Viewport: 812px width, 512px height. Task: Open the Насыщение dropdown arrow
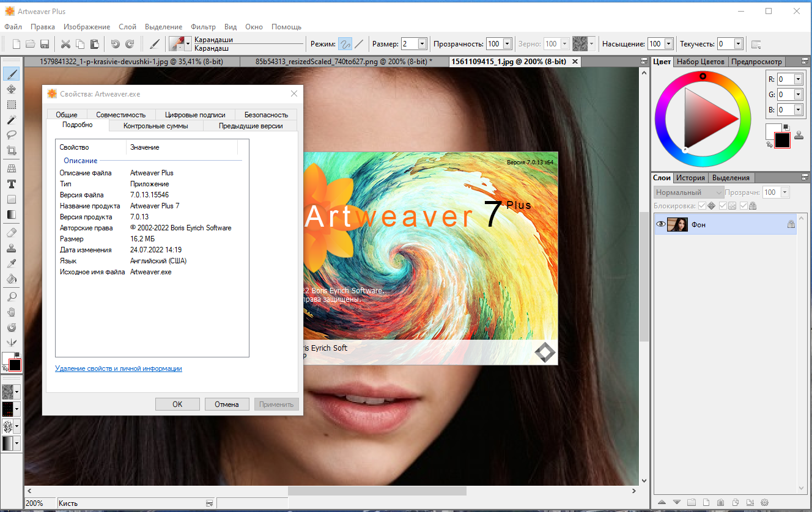669,44
